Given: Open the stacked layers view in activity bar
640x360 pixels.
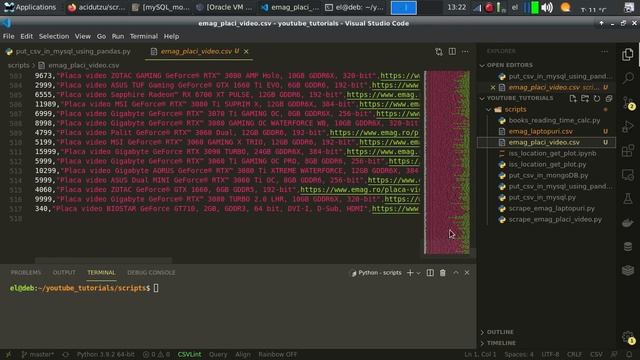Looking at the screenshot, I should click(x=628, y=270).
